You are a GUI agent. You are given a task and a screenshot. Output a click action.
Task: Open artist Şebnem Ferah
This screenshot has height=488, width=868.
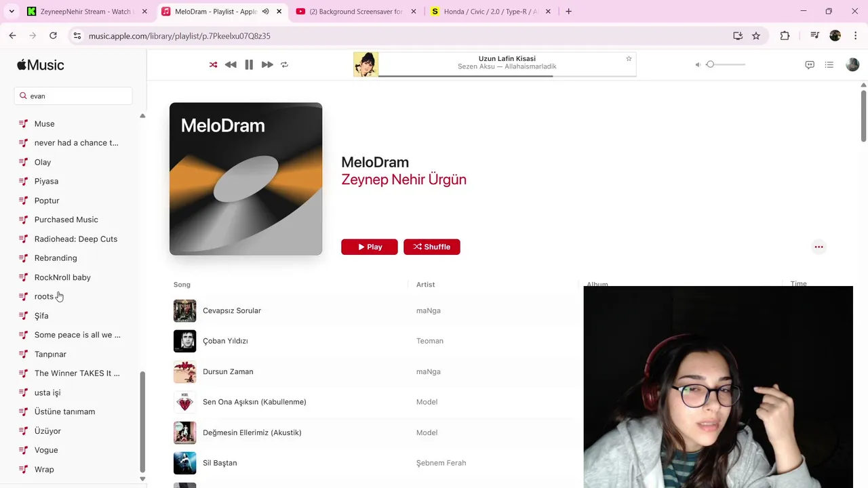click(x=441, y=463)
